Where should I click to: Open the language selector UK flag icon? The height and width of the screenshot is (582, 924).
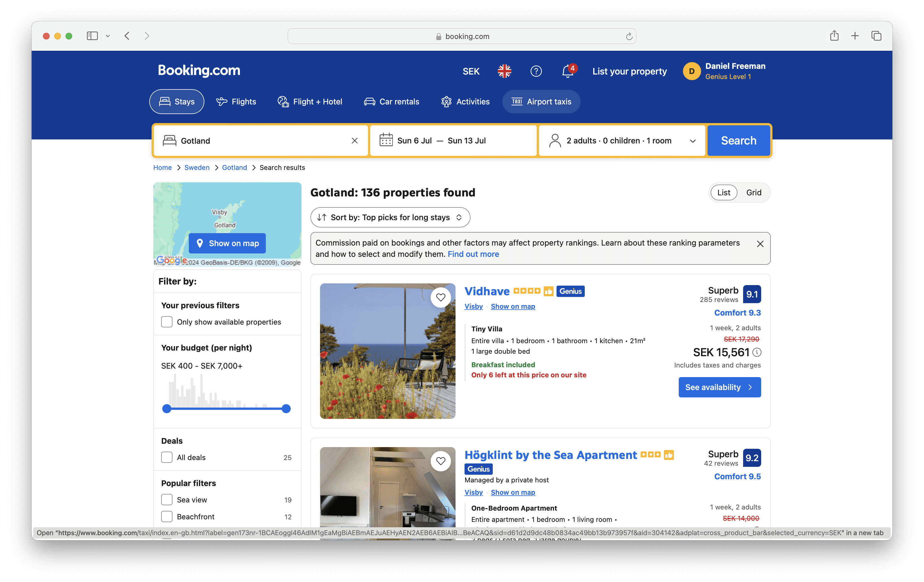click(x=504, y=71)
